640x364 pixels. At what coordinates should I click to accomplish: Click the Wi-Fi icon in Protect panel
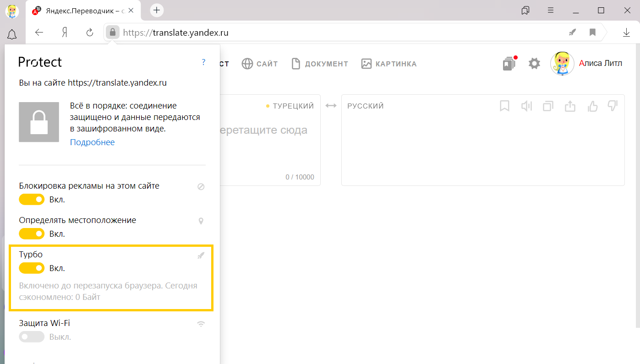201,324
